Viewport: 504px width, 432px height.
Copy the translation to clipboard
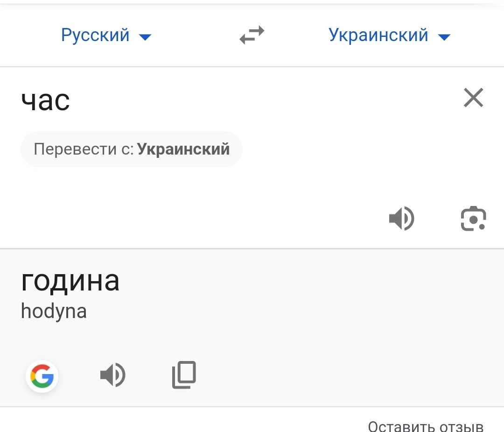tap(184, 375)
